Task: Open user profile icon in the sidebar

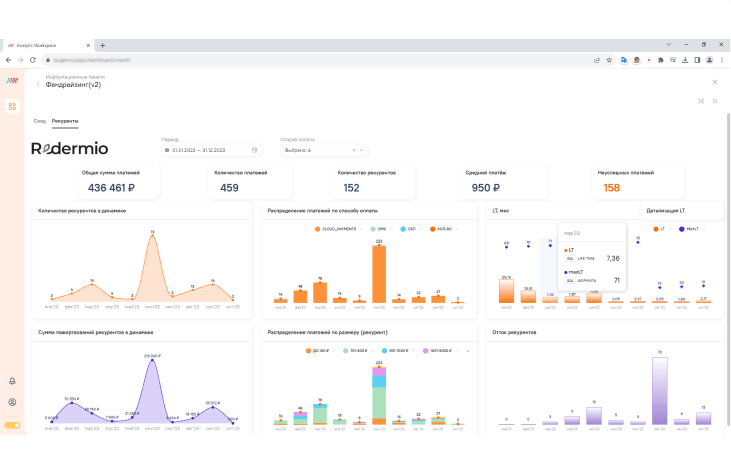Action: pyautogui.click(x=13, y=402)
